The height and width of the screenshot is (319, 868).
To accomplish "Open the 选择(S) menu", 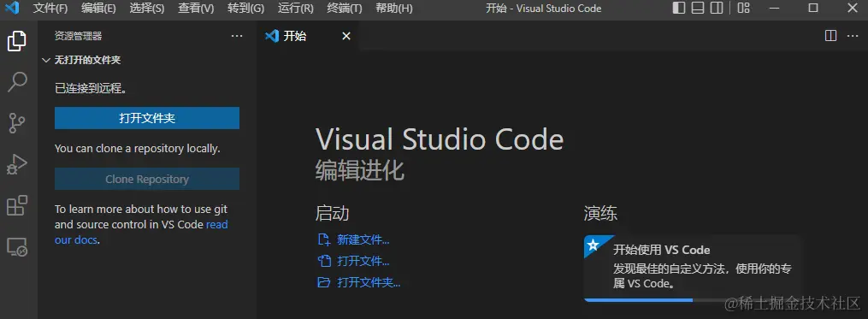I will click(x=147, y=9).
